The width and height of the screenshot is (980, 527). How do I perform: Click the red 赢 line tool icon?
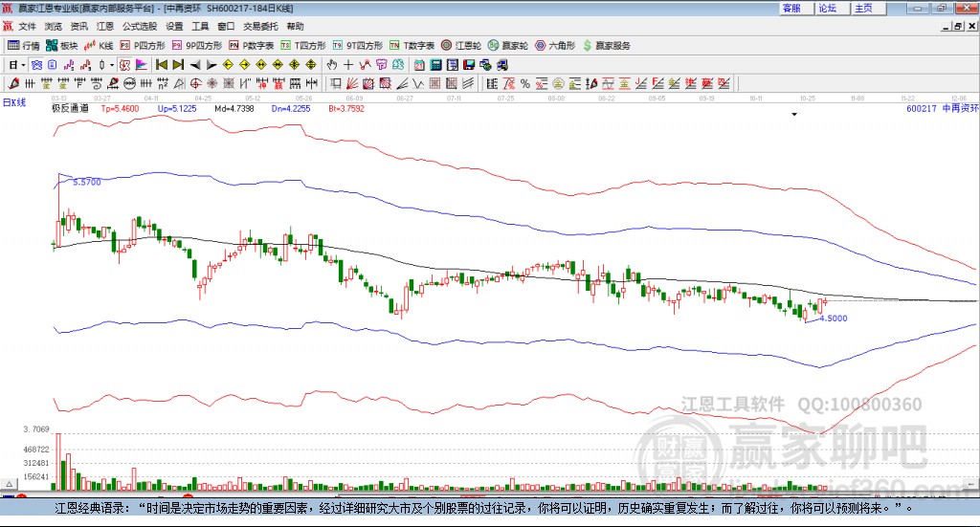[x=278, y=83]
